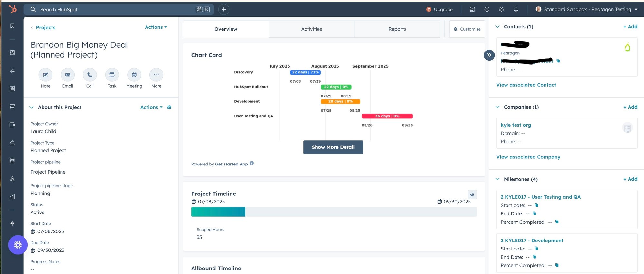Open the Automation workflow sidebar icon

click(x=12, y=179)
